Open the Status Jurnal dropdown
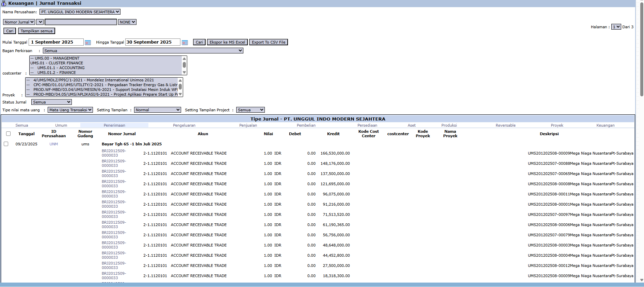644x287 pixels. [51, 102]
